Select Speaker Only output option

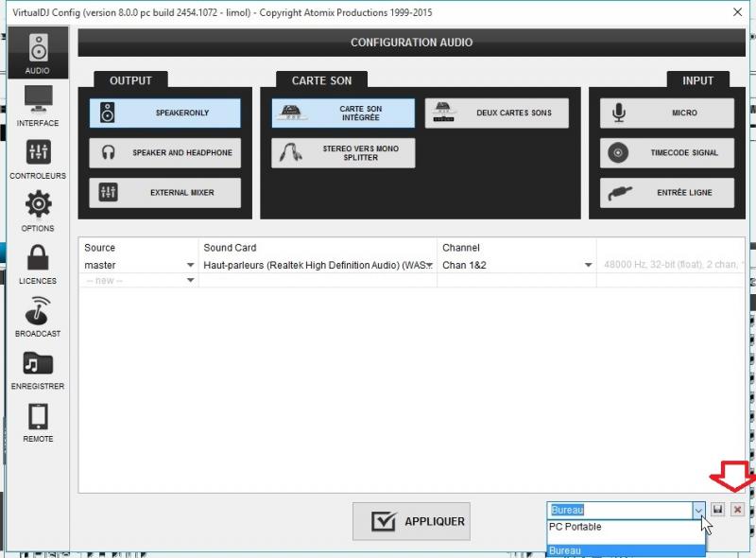tap(165, 113)
